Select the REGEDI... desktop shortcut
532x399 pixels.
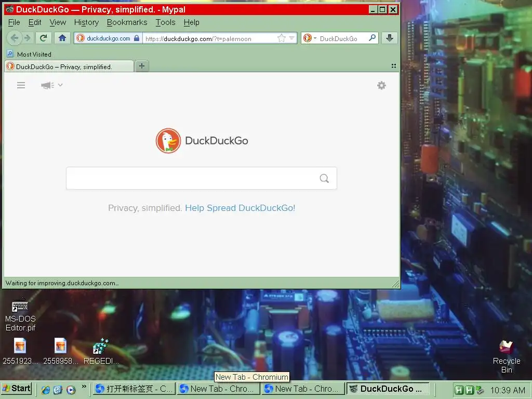point(101,352)
